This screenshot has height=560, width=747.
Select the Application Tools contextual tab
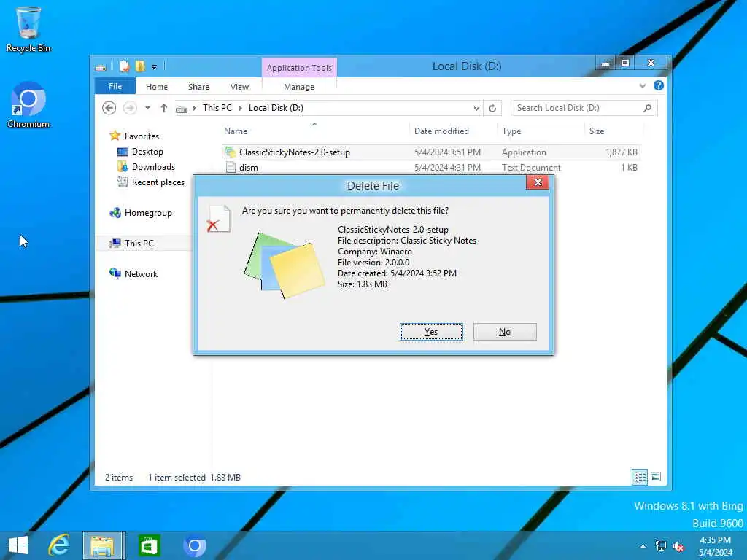299,68
